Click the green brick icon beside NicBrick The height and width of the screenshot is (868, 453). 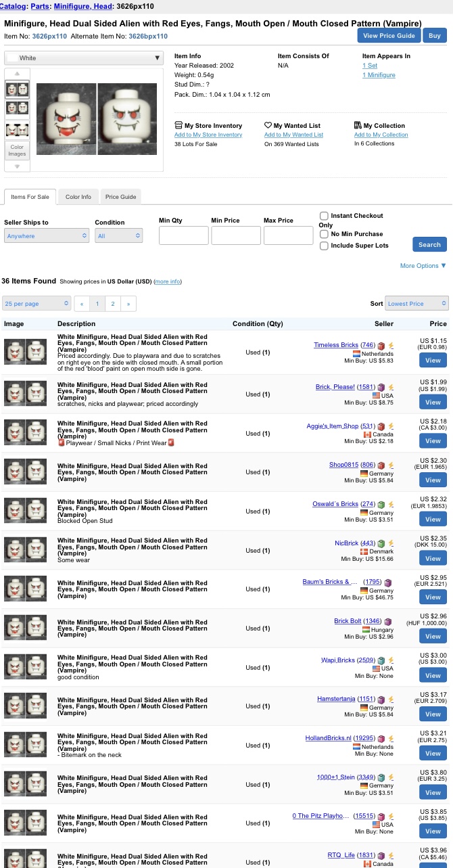pos(381,543)
